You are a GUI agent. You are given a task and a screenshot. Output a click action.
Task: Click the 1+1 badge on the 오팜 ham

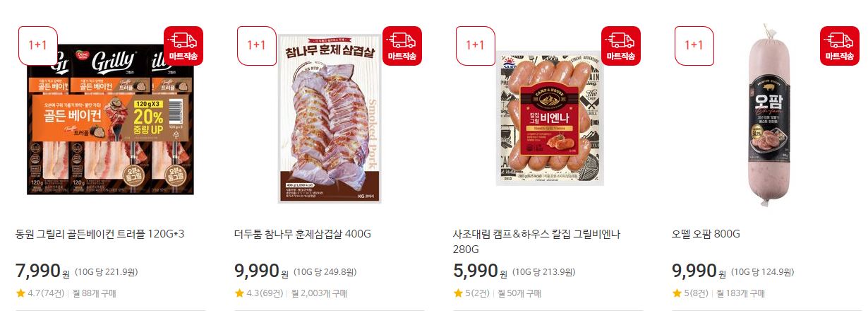click(x=694, y=45)
